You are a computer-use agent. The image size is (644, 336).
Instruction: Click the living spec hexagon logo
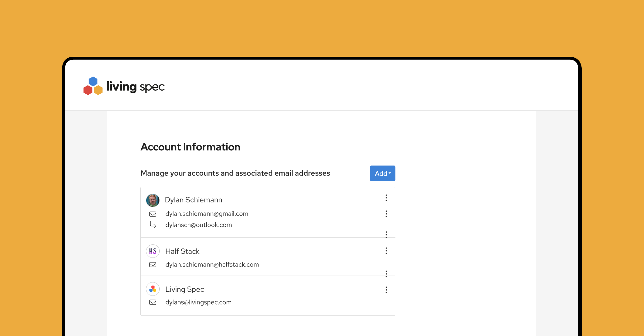(93, 86)
